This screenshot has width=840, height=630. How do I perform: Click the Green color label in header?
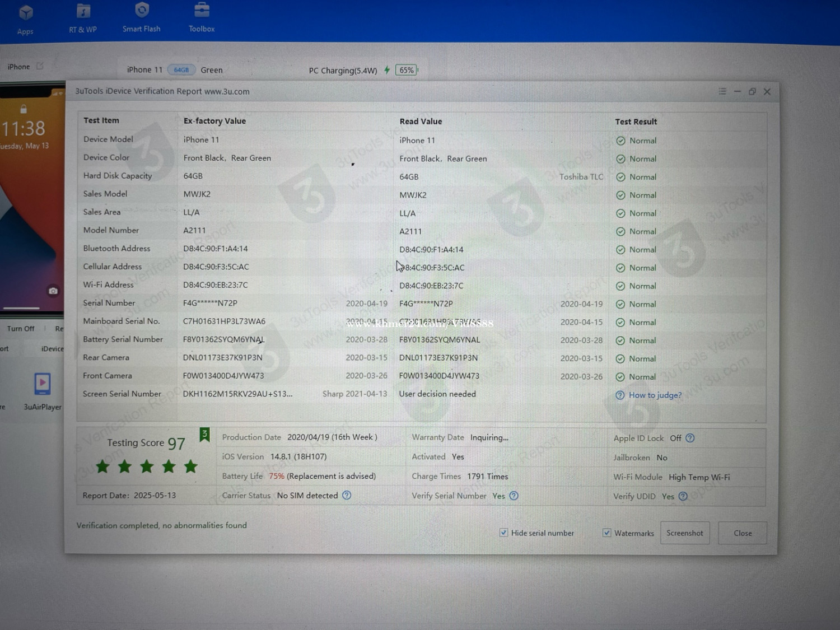pyautogui.click(x=212, y=70)
